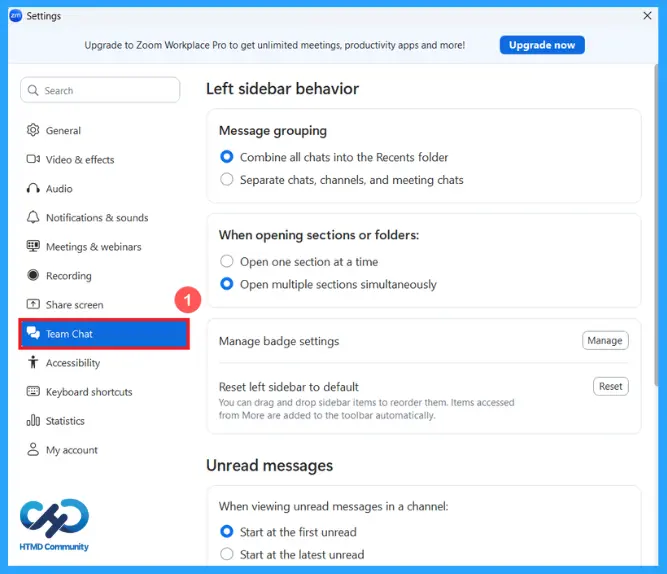
Task: Click the Message grouping label
Action: pyautogui.click(x=273, y=131)
